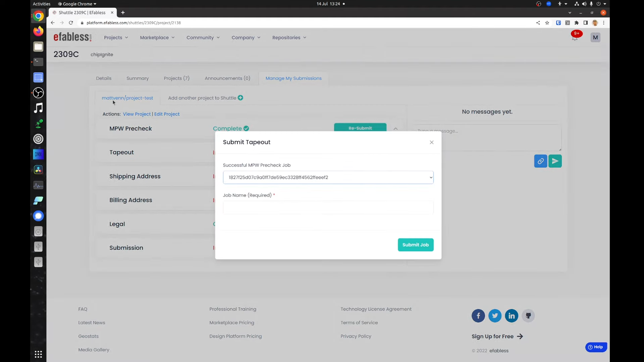Open Design Platform Pricing link
This screenshot has height=362, width=644.
point(235,336)
